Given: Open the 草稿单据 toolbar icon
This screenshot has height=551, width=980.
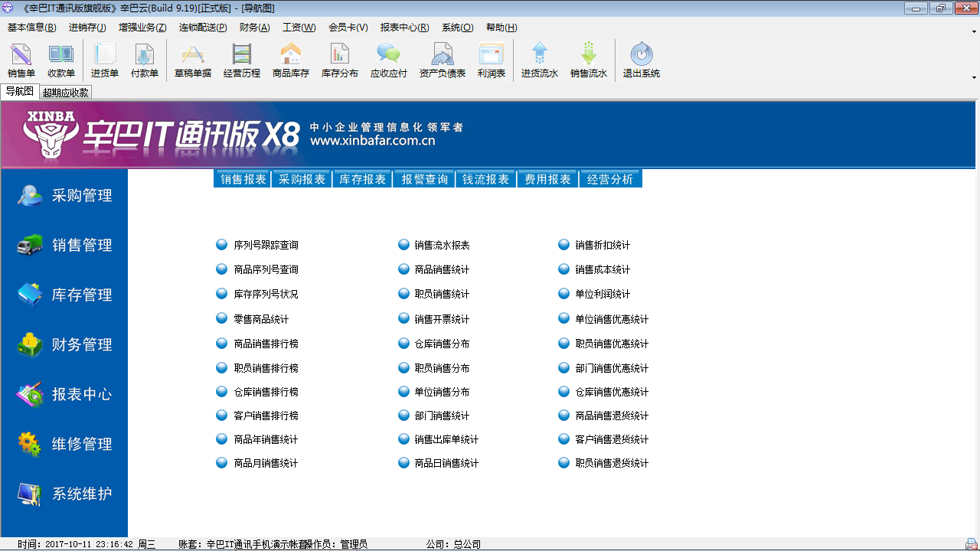Looking at the screenshot, I should pos(193,60).
